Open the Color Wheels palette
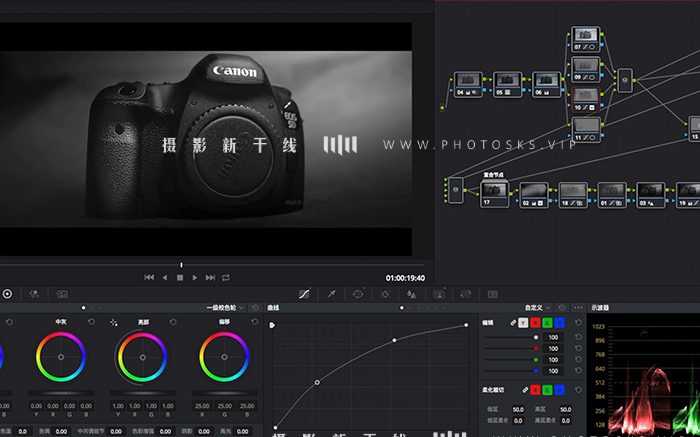The height and width of the screenshot is (437, 700). pos(7,294)
